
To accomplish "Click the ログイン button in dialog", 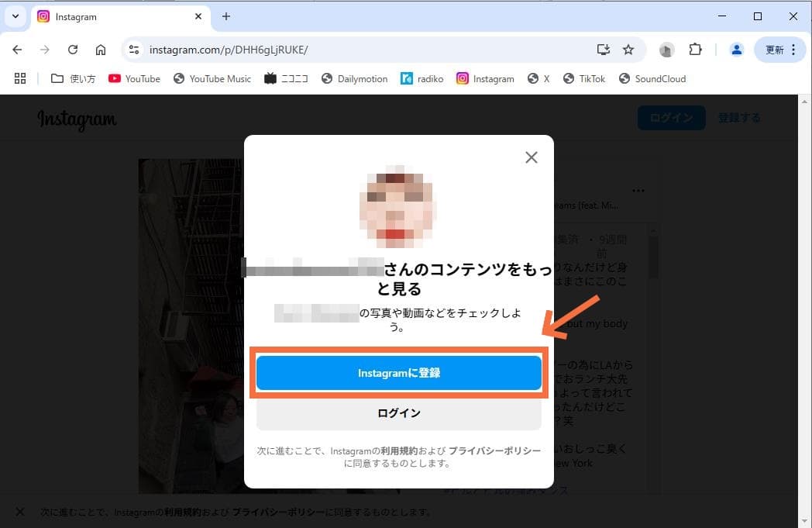I will click(399, 413).
